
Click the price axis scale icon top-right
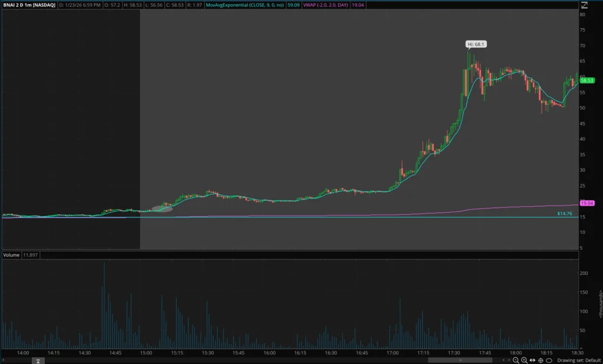click(584, 5)
